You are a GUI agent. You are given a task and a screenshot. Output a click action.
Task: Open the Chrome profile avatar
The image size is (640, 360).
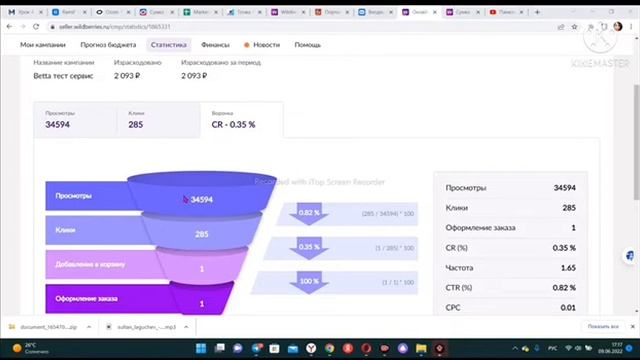(x=618, y=27)
